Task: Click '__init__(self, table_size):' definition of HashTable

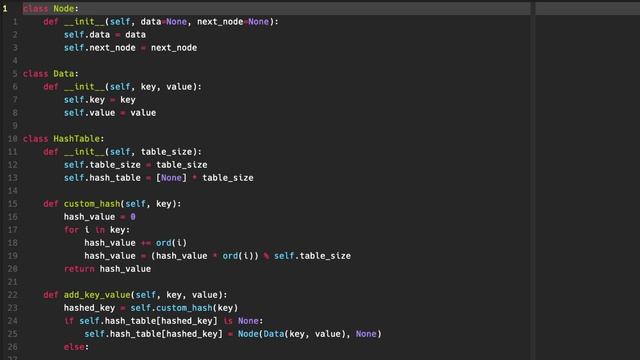Action: (x=122, y=152)
